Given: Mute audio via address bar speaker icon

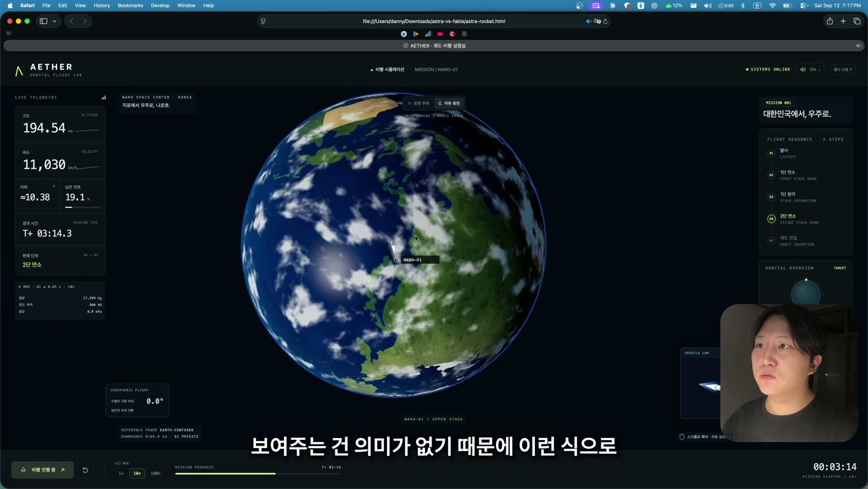Looking at the screenshot, I should (588, 21).
